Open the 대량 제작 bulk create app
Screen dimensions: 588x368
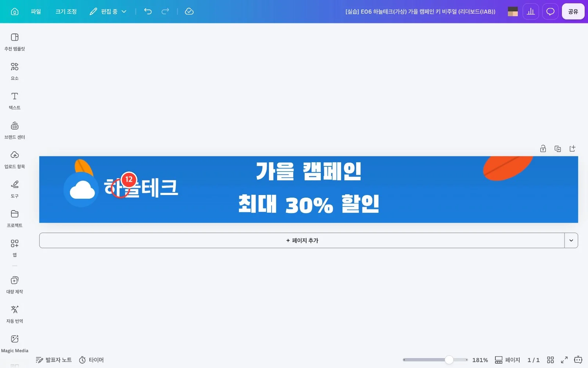tap(15, 285)
